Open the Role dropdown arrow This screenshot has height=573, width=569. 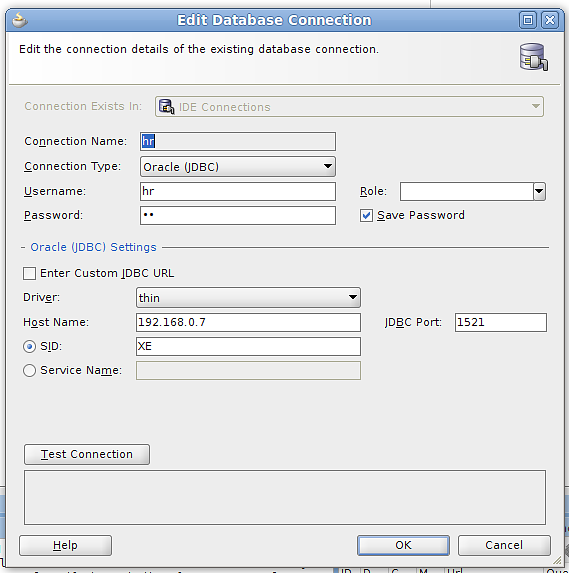pyautogui.click(x=539, y=191)
